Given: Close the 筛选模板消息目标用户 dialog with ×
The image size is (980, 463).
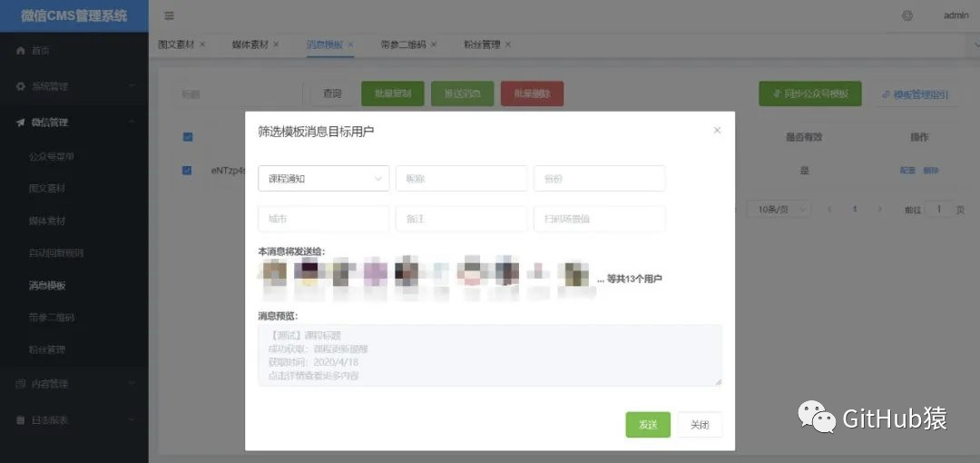Looking at the screenshot, I should [717, 130].
